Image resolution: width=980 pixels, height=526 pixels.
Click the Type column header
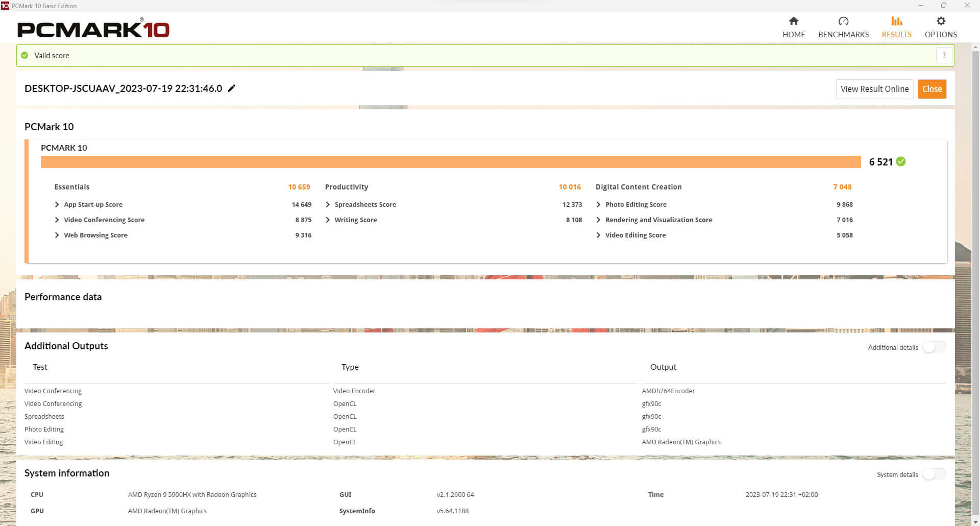pyautogui.click(x=350, y=367)
